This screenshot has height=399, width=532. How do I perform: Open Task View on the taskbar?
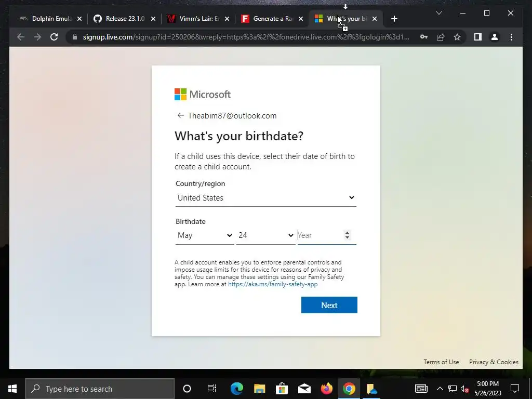click(212, 389)
